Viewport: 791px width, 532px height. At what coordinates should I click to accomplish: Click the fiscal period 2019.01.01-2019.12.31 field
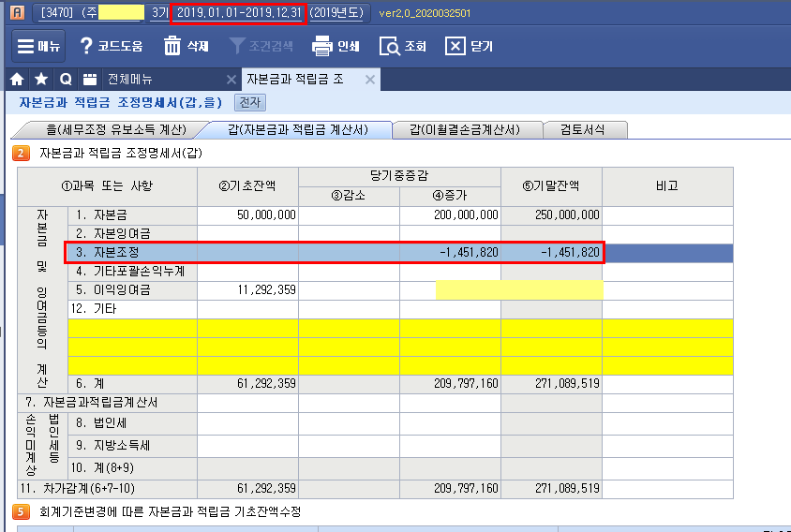coord(239,12)
